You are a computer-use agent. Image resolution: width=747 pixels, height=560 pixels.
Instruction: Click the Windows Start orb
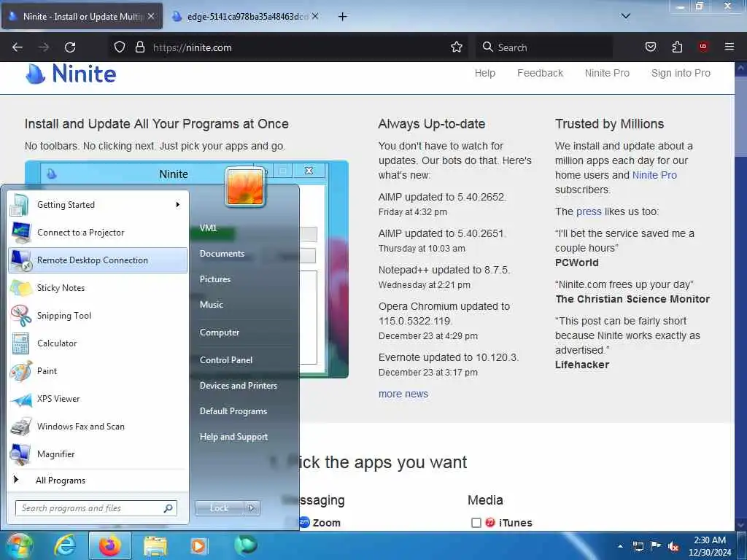19,545
